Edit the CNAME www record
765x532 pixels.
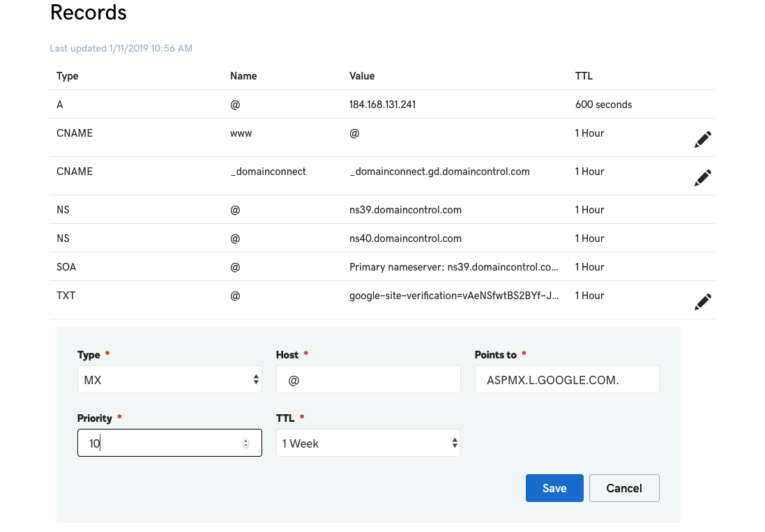click(702, 139)
